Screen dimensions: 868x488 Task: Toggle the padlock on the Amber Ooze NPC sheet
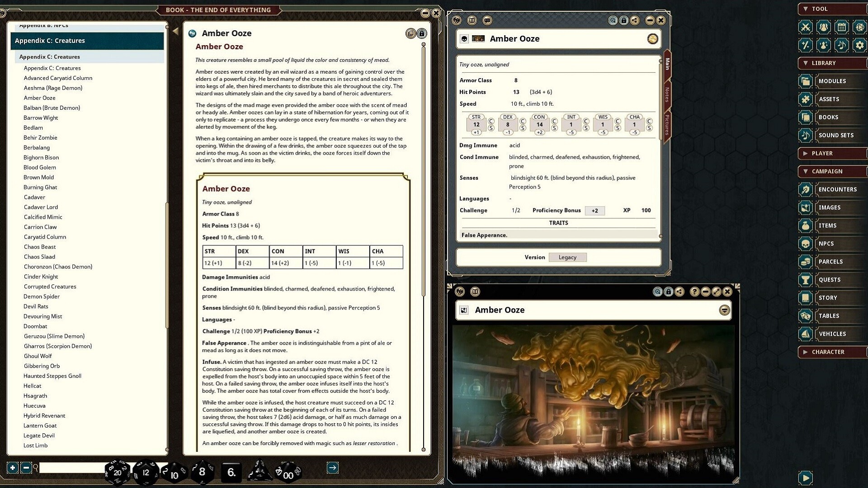click(623, 20)
